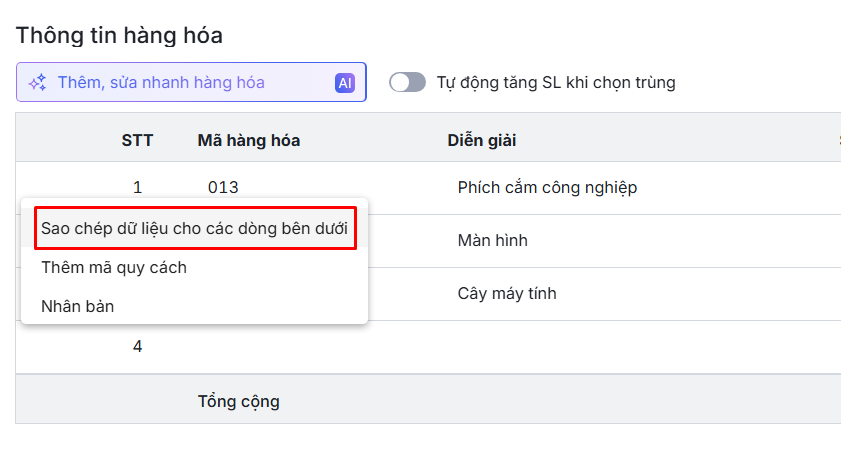This screenshot has width=841, height=450.
Task: Click the sparkle icon in quick-add field
Action: (x=38, y=83)
